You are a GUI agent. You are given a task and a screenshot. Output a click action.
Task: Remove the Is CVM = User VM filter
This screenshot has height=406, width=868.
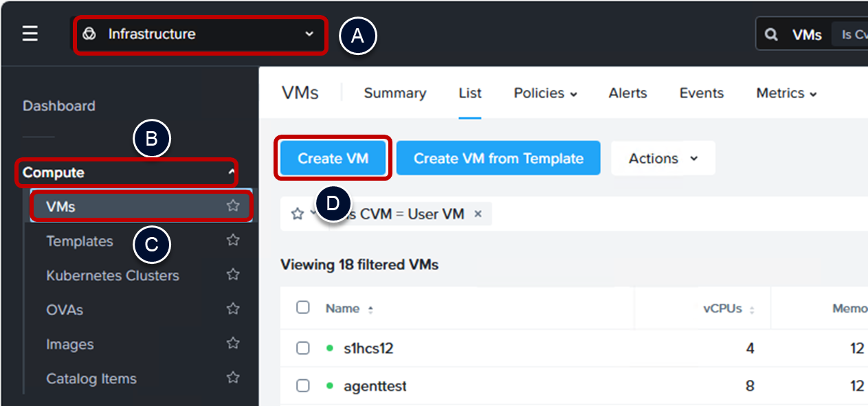(478, 214)
